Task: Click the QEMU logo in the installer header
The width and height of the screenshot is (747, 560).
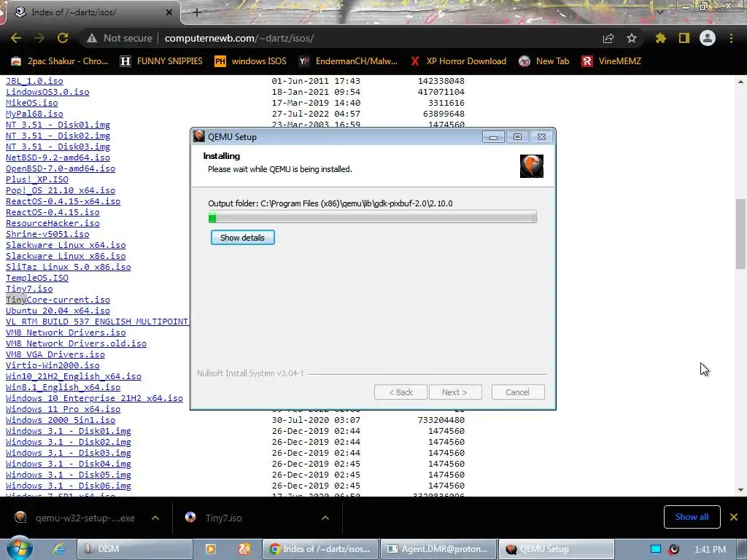Action: click(532, 166)
